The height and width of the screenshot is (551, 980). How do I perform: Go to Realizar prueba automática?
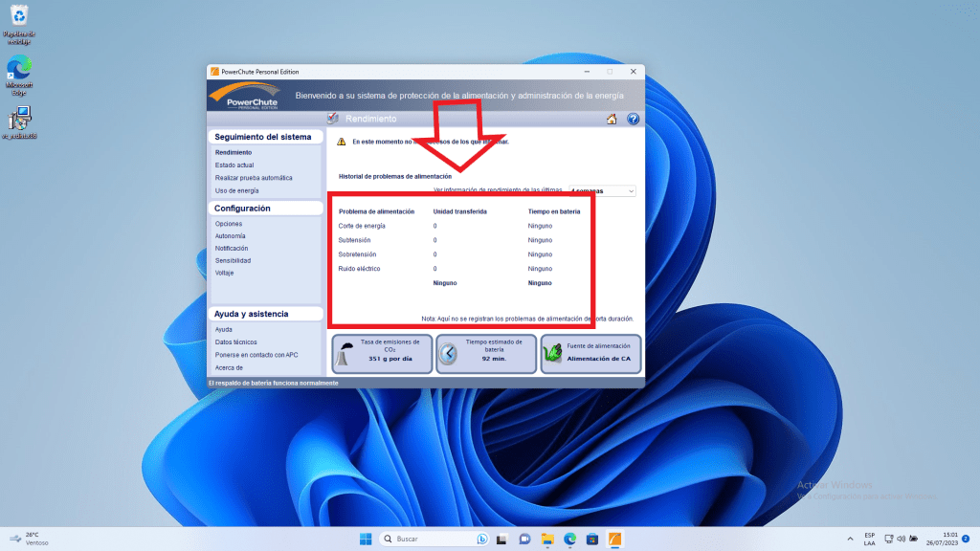pyautogui.click(x=254, y=178)
